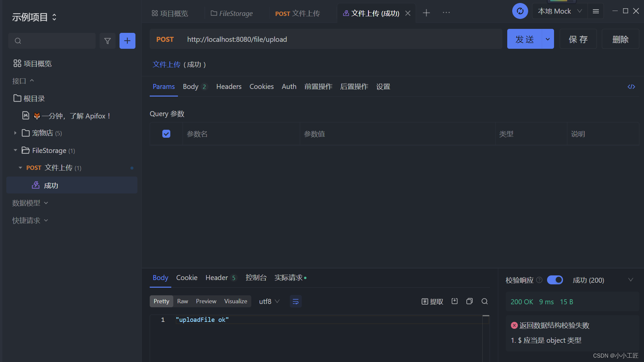Screen dimensions: 644x362
Task: Uncheck the Query parameter header checkbox
Action: (166, 134)
